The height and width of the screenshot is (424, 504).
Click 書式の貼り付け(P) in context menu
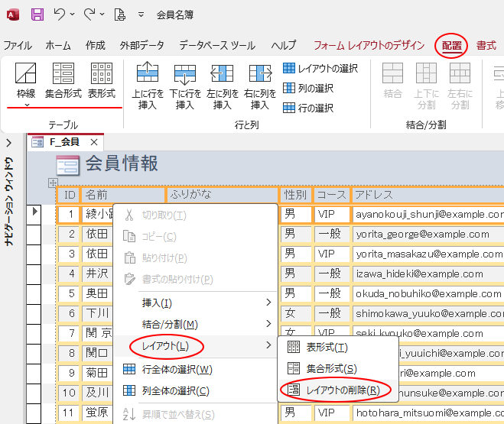point(196,280)
